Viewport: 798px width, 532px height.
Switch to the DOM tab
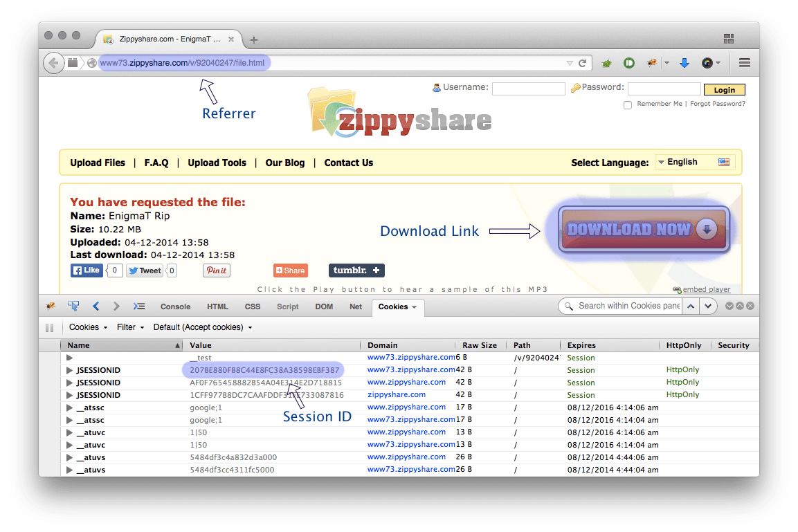coord(324,306)
